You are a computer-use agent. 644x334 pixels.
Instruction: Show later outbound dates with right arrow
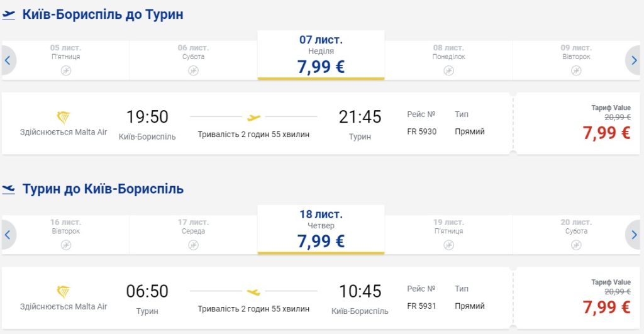pyautogui.click(x=634, y=60)
